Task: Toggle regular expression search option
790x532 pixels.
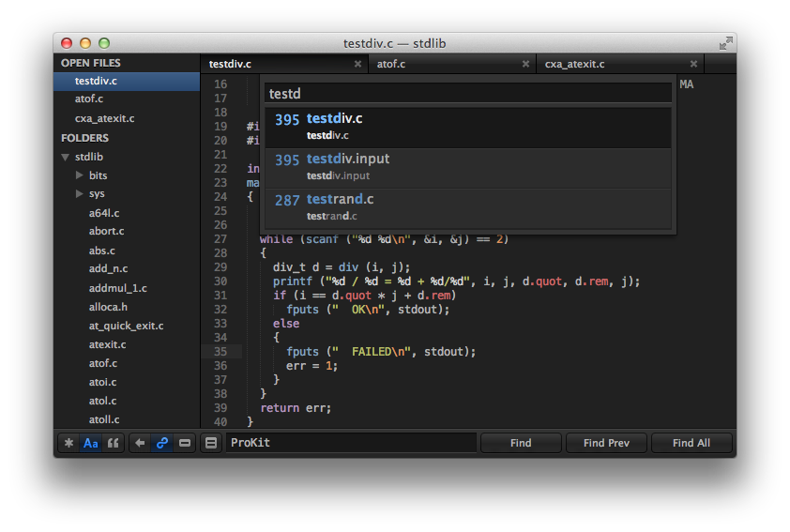Action: [x=68, y=443]
